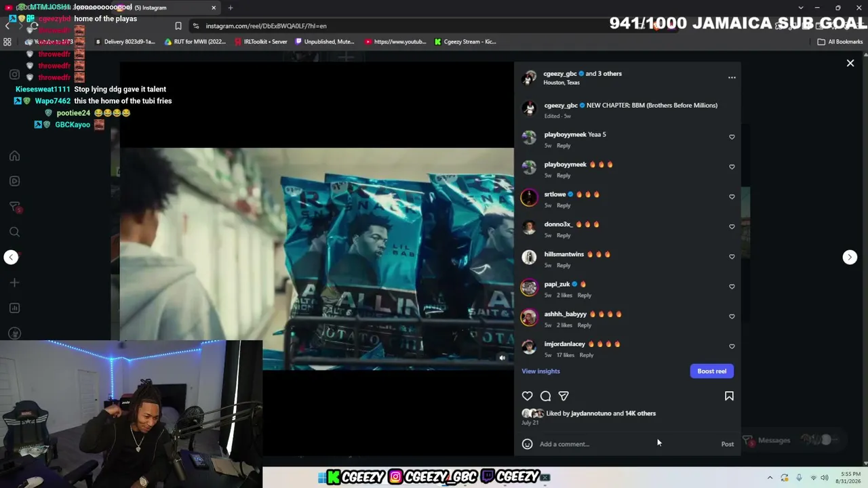Share the reel with the paper plane icon
The image size is (868, 488).
tap(564, 396)
